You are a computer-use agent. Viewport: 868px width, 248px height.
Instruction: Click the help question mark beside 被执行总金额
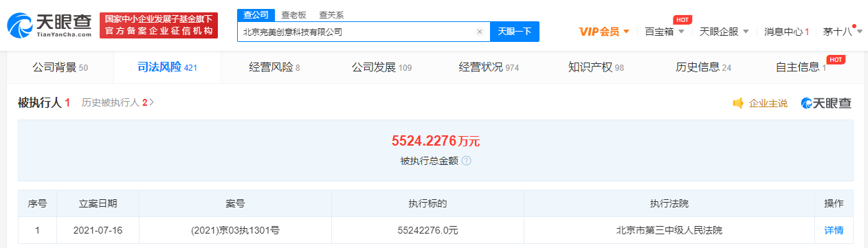(466, 161)
